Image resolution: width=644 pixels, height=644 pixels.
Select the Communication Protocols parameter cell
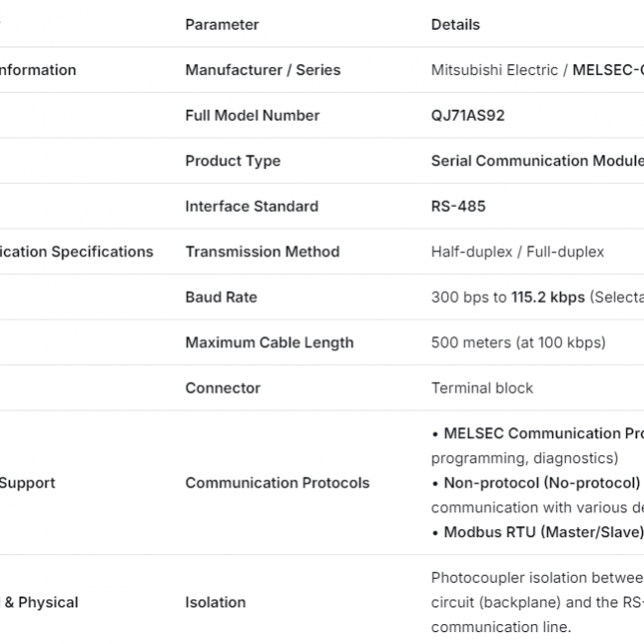(277, 483)
